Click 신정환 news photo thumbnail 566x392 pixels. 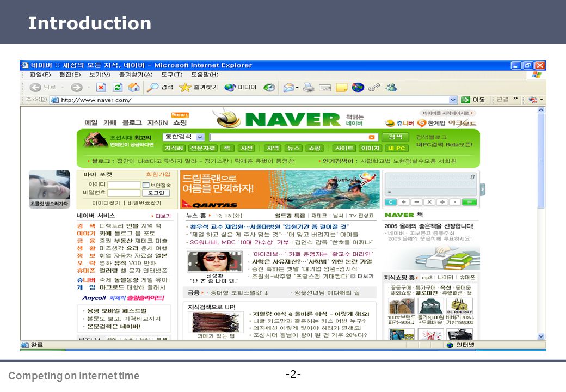click(x=215, y=261)
